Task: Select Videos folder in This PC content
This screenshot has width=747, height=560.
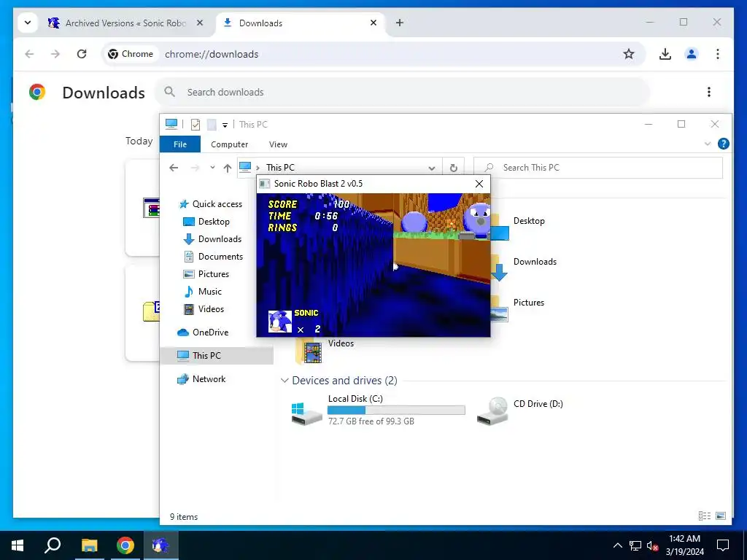Action: pyautogui.click(x=326, y=351)
